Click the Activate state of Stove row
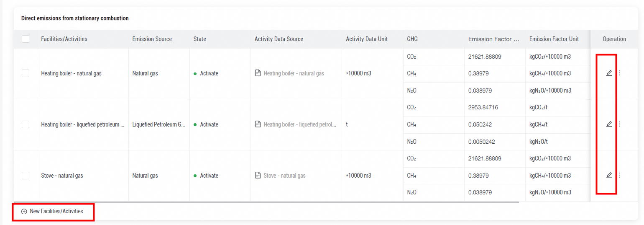The image size is (644, 225). [209, 176]
